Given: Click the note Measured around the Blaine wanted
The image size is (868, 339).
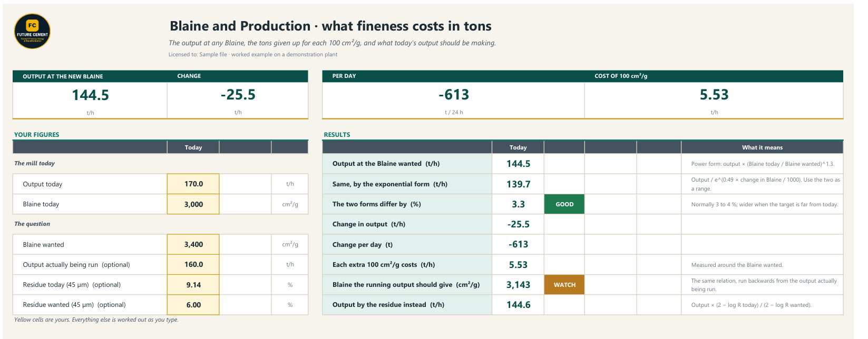Looking at the screenshot, I should pyautogui.click(x=737, y=265).
